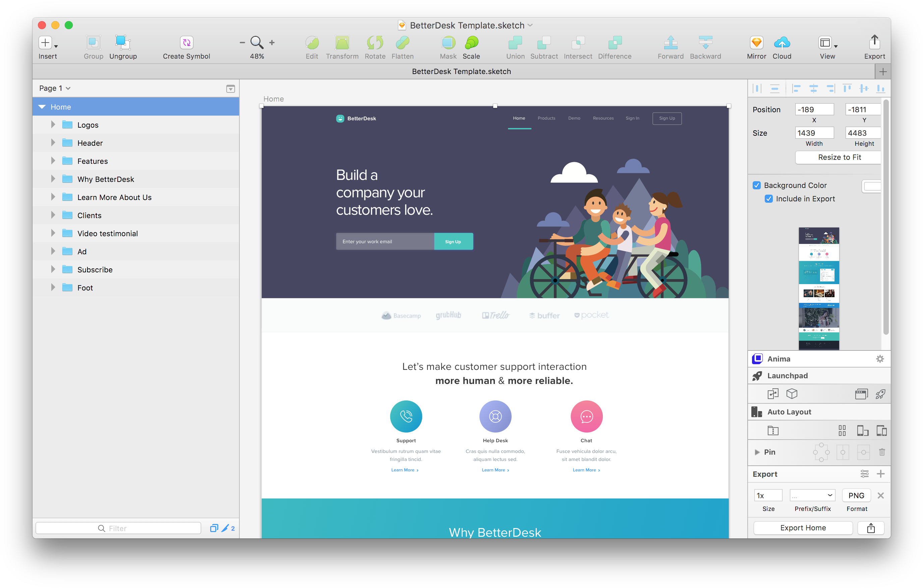This screenshot has width=923, height=588.
Task: Expand the Features layer group
Action: point(53,161)
